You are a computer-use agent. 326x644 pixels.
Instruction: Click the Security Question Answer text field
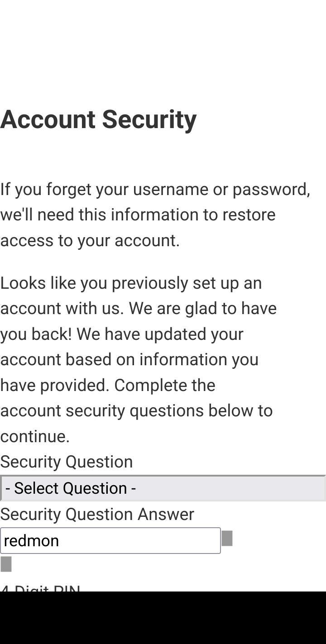pos(110,540)
